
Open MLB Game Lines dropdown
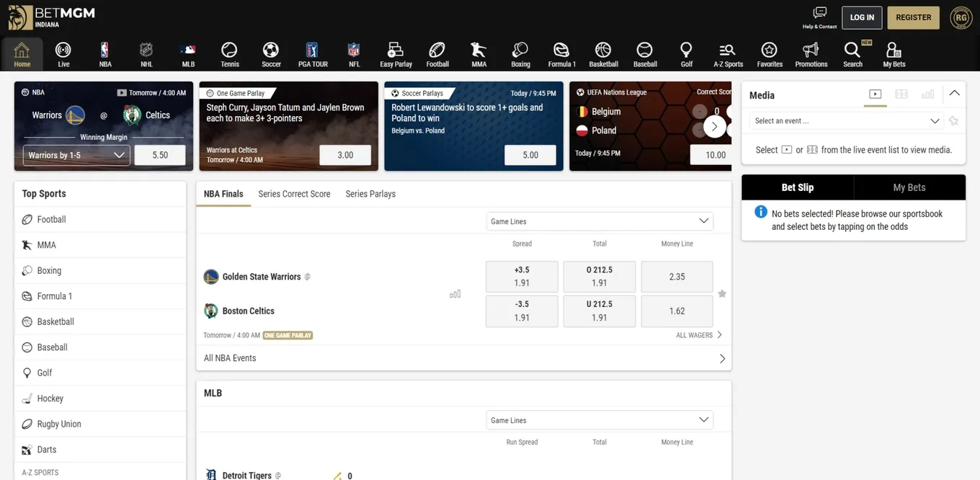[600, 420]
